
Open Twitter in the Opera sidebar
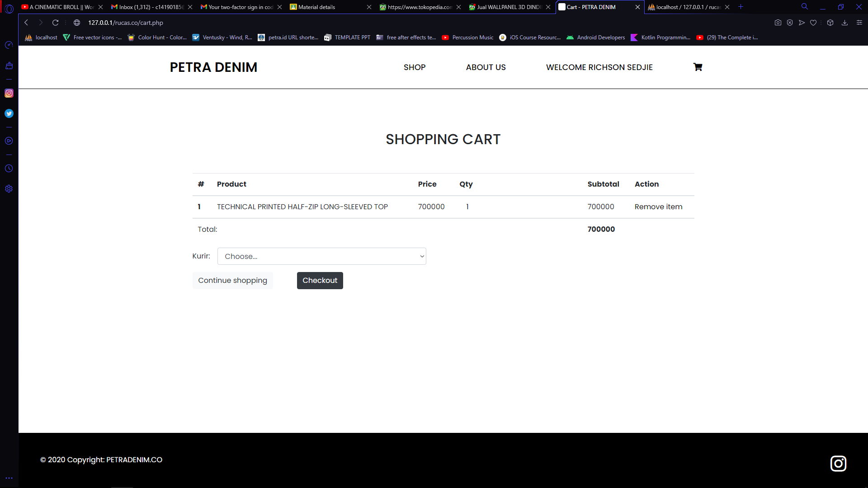point(9,113)
